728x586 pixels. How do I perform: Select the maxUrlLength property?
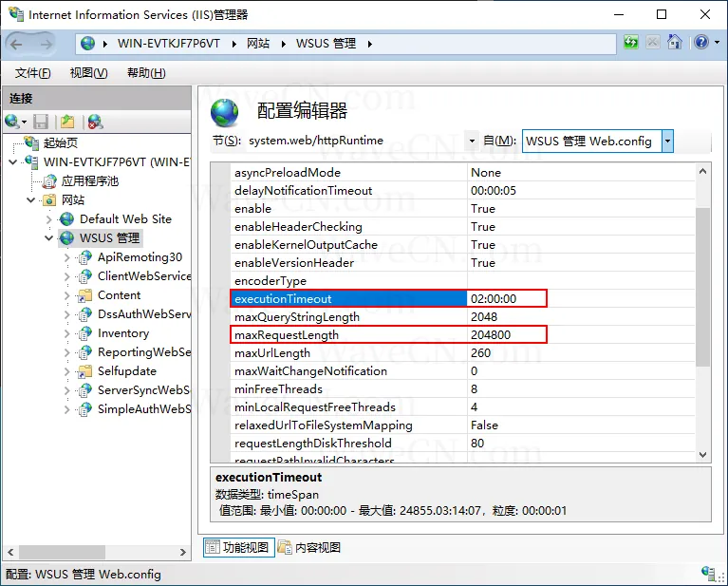272,353
